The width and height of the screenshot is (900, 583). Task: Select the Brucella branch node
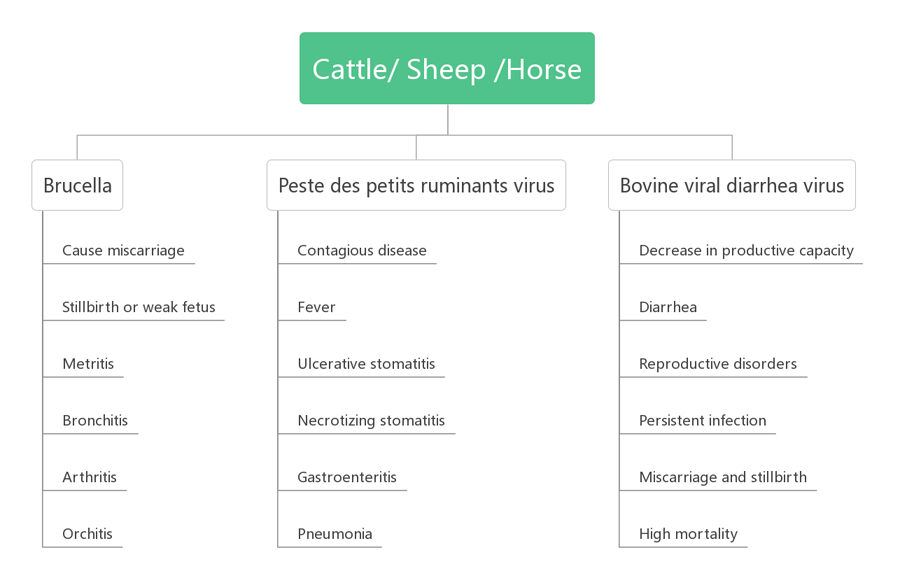[77, 185]
